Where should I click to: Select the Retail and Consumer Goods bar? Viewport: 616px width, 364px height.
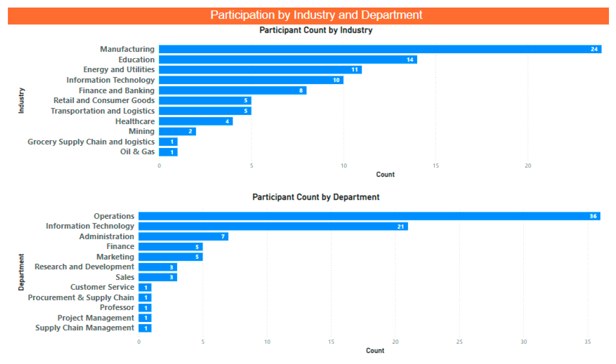point(205,101)
